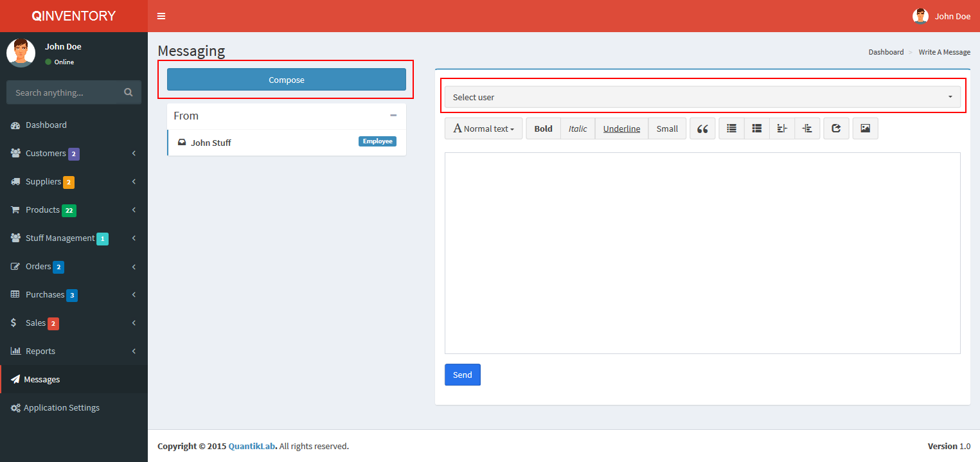Click the inbox icon beside John Stuff
This screenshot has width=980, height=462.
(182, 143)
